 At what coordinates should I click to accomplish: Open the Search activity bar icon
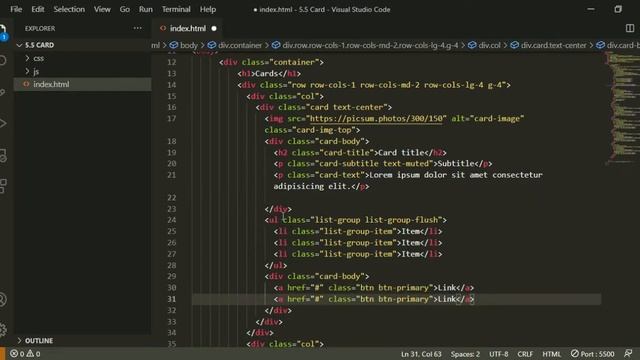pos(3,61)
